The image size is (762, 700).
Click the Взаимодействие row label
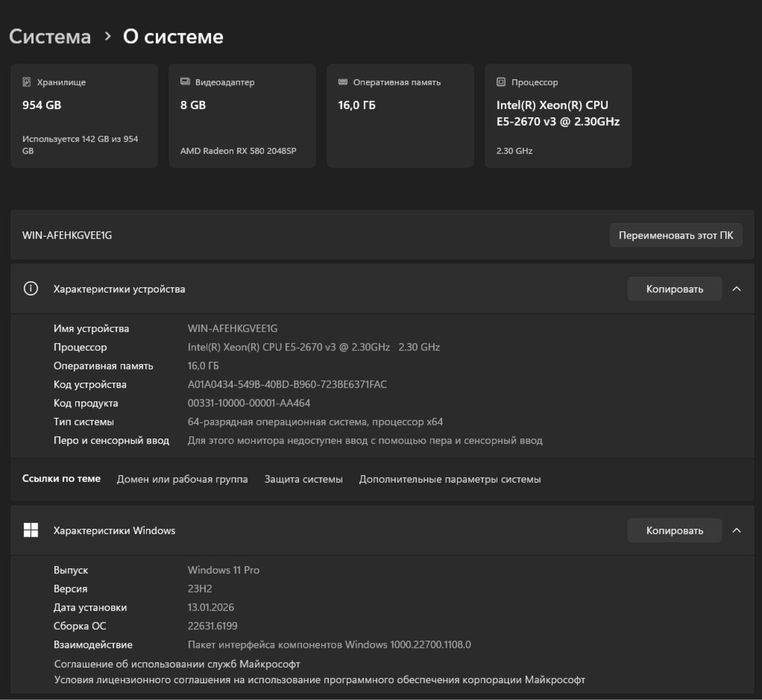coord(93,645)
